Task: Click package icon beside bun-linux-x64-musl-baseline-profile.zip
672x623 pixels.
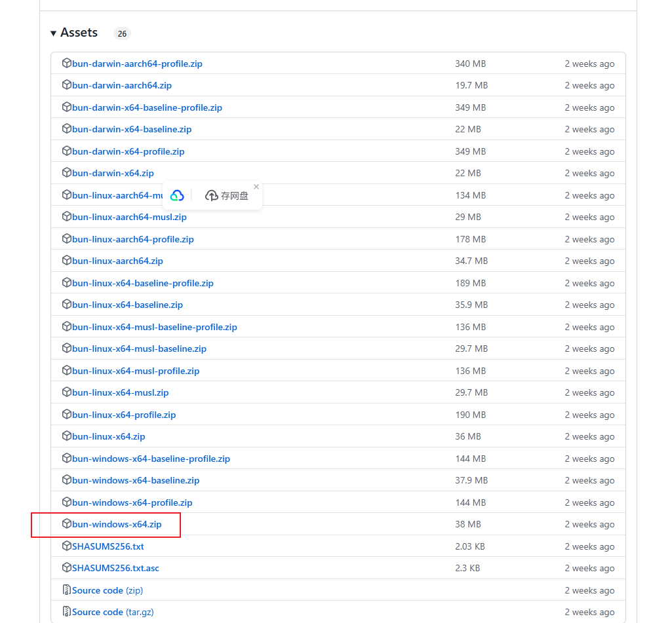Action: point(66,326)
